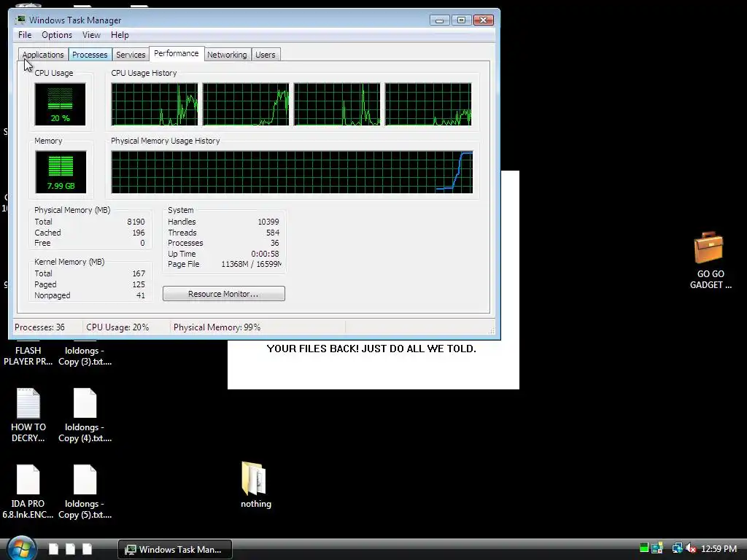The width and height of the screenshot is (747, 560).
Task: Click the Up Time value 0:00:58
Action: (265, 254)
